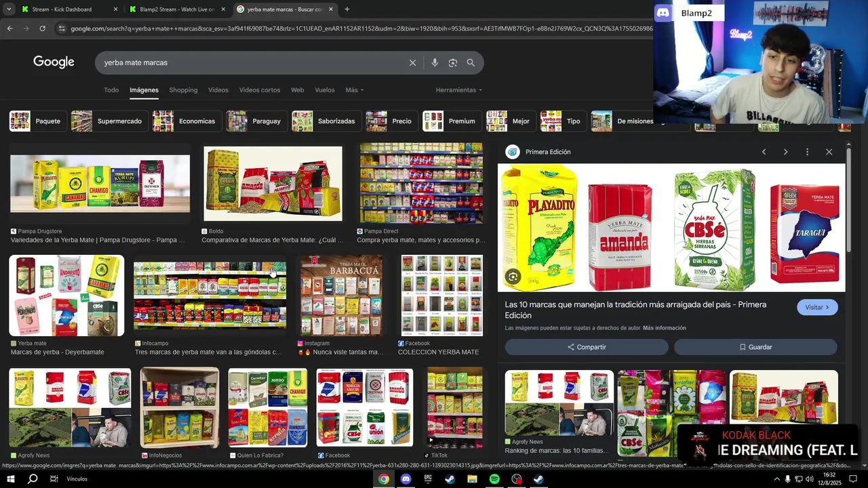The image size is (868, 488).
Task: Click into the yerba mate marcas search field
Action: coord(251,62)
